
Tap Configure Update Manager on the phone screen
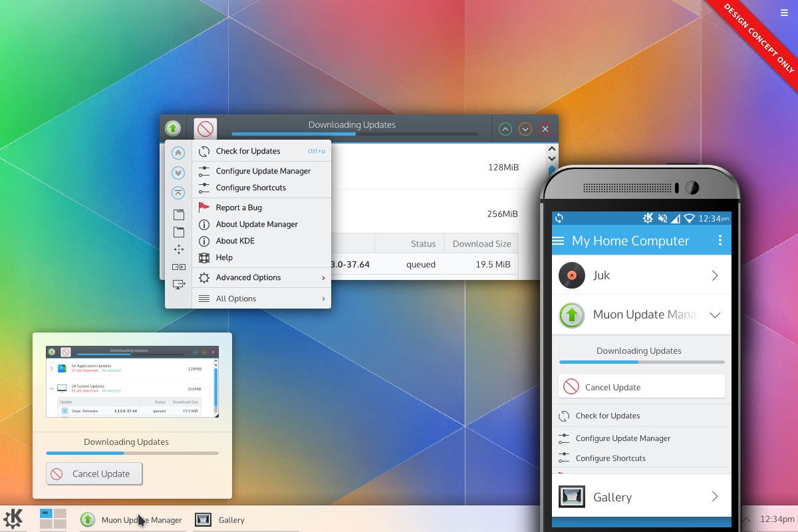pos(641,438)
